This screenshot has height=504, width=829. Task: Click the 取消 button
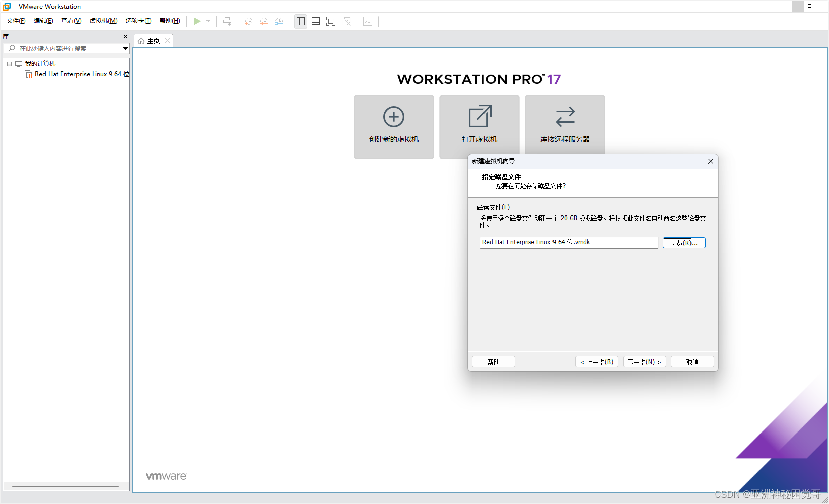[693, 362]
